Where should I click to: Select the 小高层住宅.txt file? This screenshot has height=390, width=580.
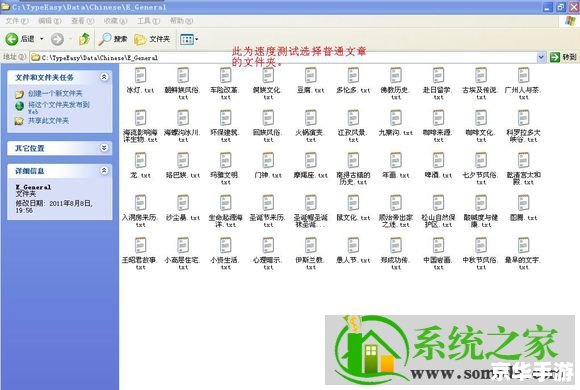click(x=183, y=254)
